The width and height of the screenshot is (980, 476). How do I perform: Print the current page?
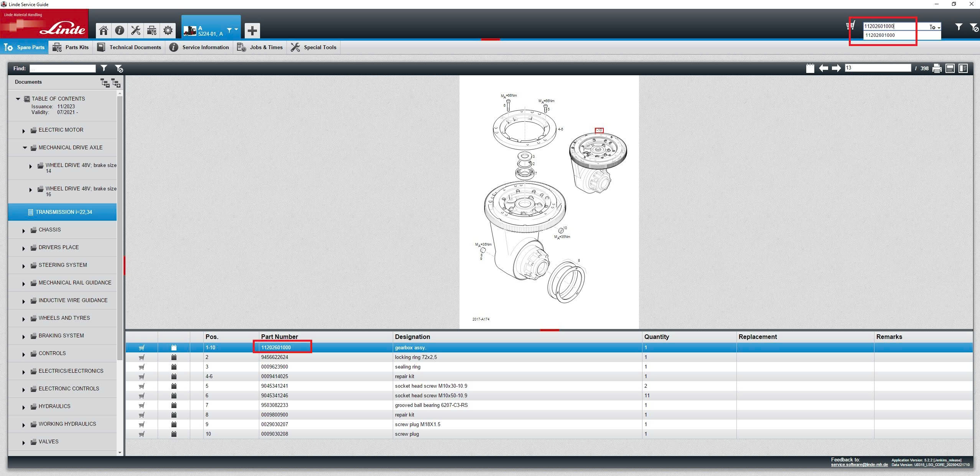tap(937, 69)
